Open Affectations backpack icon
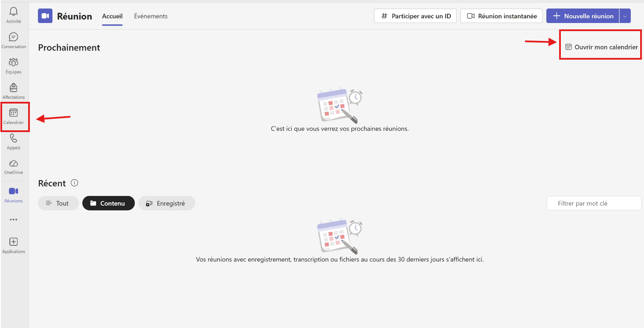644x328 pixels. [14, 91]
